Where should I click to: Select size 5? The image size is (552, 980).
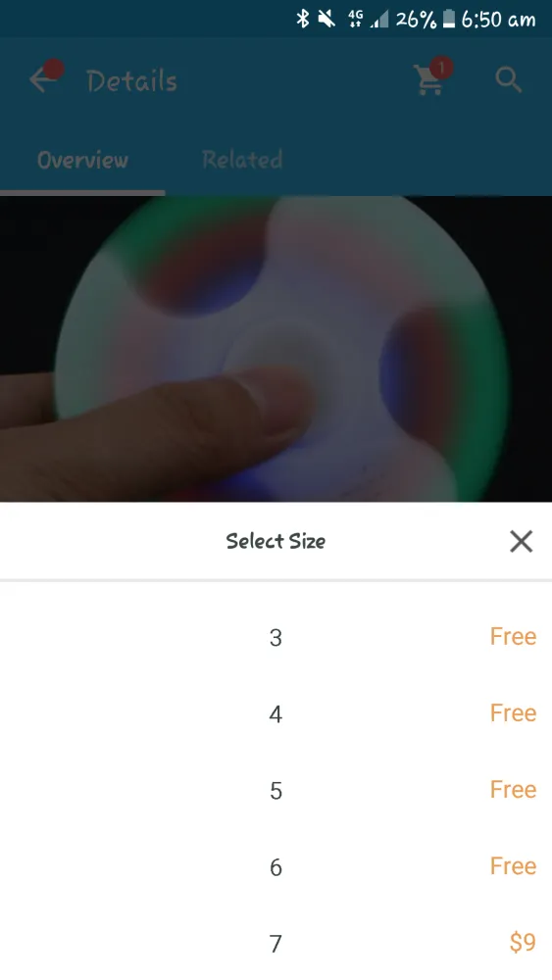(276, 791)
